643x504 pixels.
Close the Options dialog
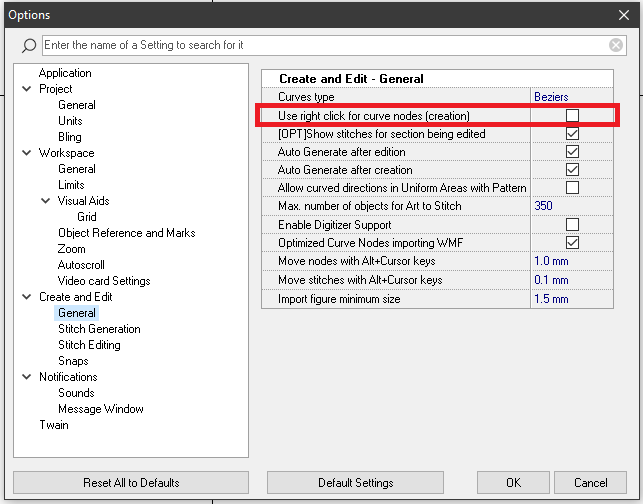tap(624, 15)
